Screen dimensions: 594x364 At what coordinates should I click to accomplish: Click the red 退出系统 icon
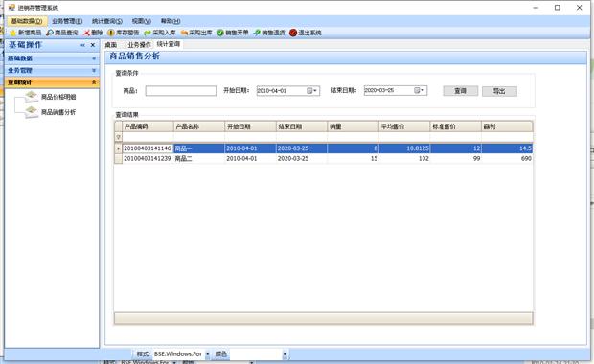(293, 33)
